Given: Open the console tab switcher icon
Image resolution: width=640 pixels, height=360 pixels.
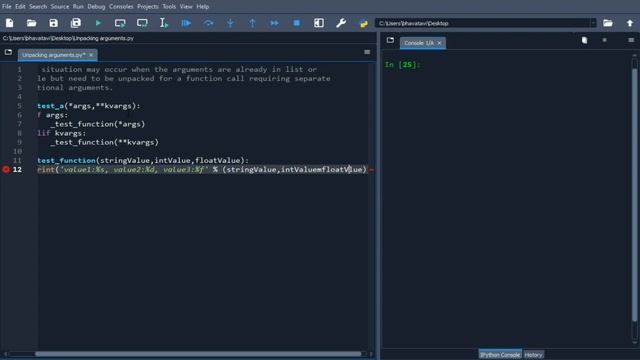Looking at the screenshot, I should pyautogui.click(x=390, y=40).
